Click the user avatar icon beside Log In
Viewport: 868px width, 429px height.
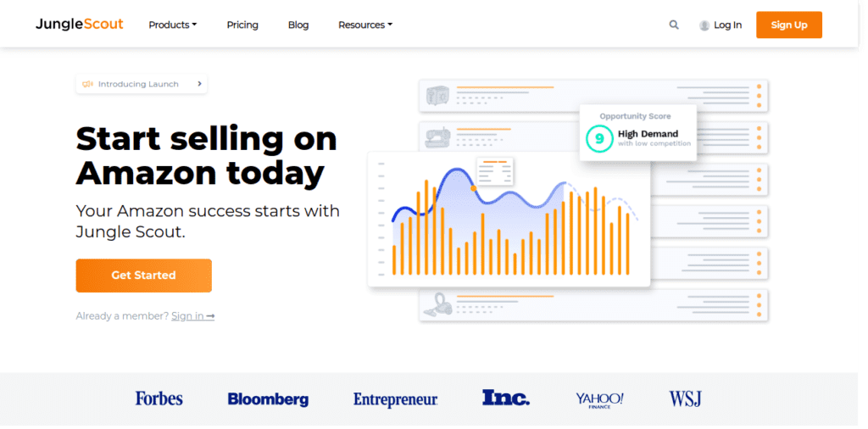pyautogui.click(x=704, y=25)
